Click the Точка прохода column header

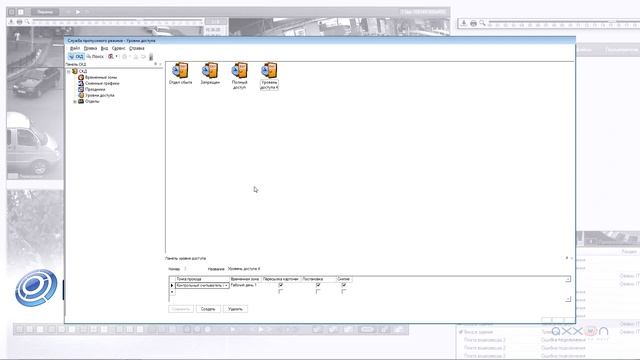[202, 279]
